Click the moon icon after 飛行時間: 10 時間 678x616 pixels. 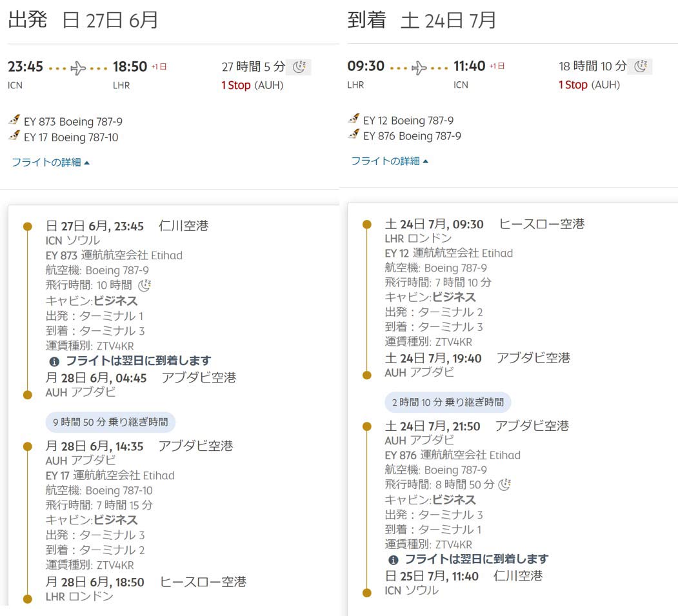[x=145, y=284]
